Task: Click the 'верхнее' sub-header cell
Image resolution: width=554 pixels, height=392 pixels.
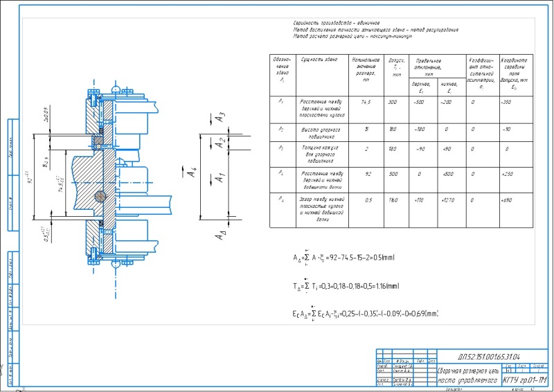Action: pyautogui.click(x=422, y=87)
